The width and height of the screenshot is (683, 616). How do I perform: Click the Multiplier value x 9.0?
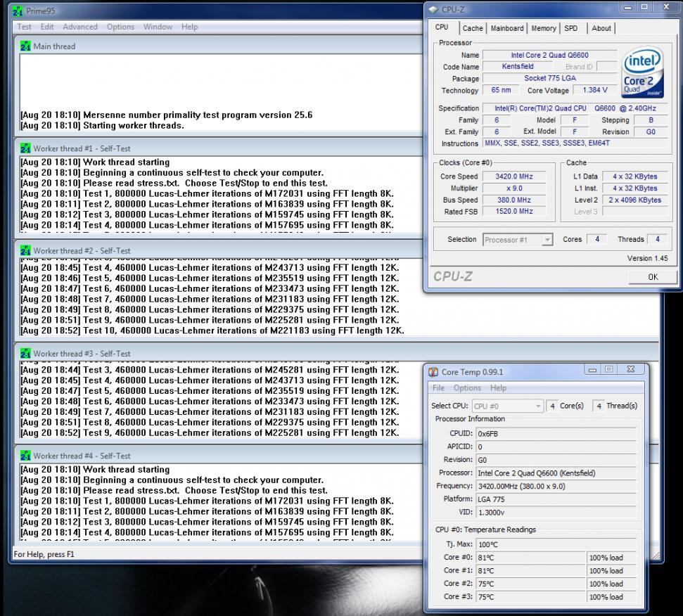point(514,188)
